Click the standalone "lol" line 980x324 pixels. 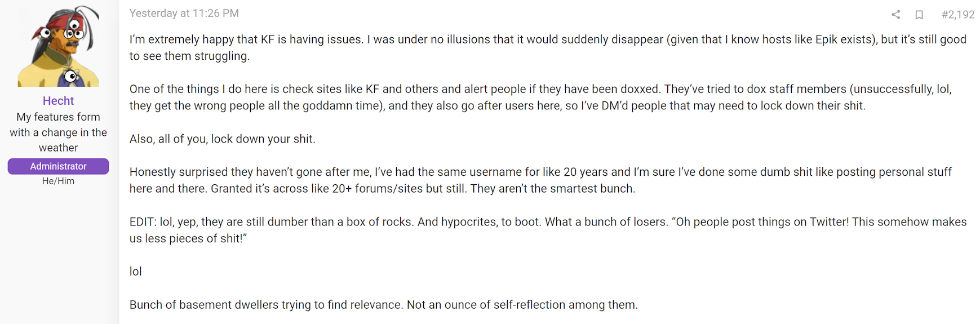[x=136, y=272]
